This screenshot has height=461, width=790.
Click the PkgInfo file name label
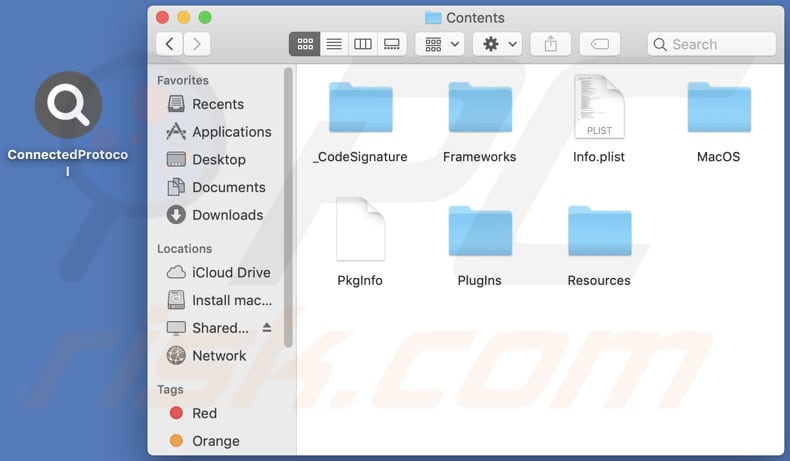pyautogui.click(x=360, y=280)
